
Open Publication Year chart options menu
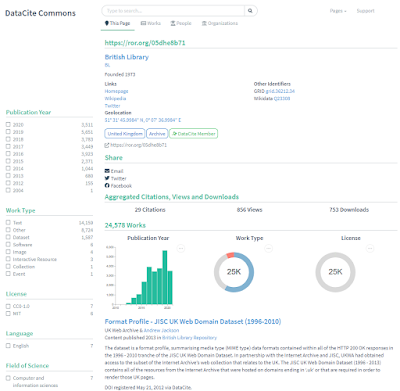[181, 248]
